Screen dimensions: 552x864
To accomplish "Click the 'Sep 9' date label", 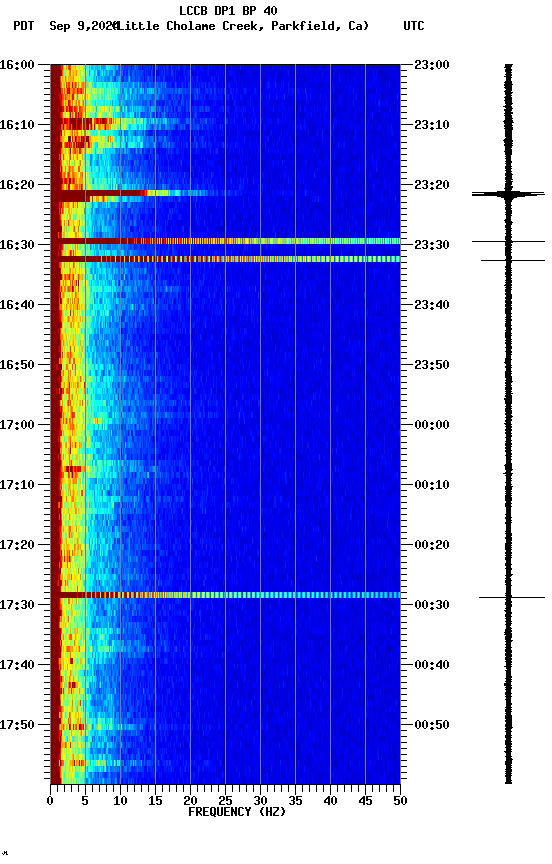I will [66, 26].
